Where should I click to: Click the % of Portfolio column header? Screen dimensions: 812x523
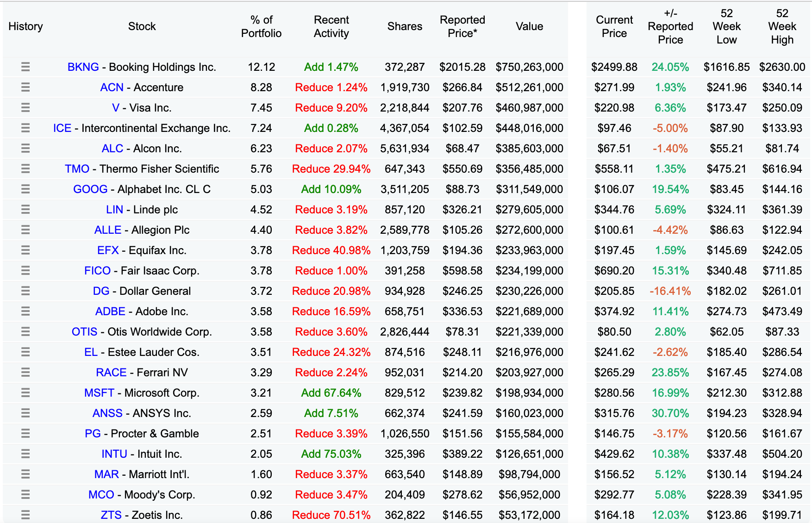(x=262, y=26)
